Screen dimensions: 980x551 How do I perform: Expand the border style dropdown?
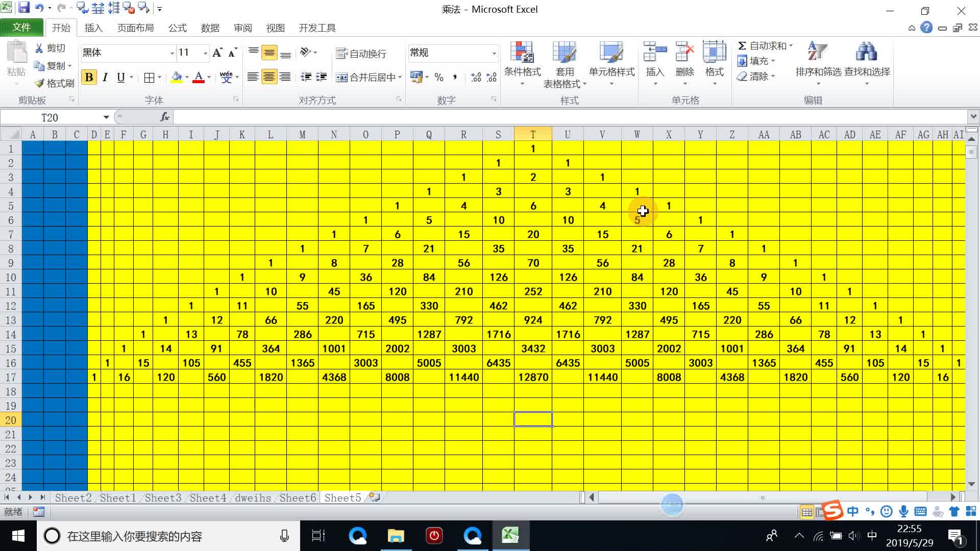159,77
